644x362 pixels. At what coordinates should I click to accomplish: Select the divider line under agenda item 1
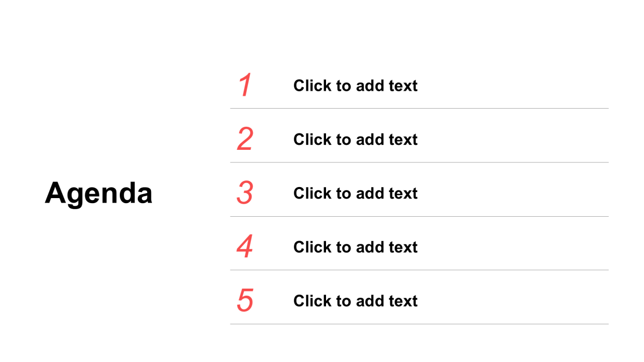tap(419, 108)
